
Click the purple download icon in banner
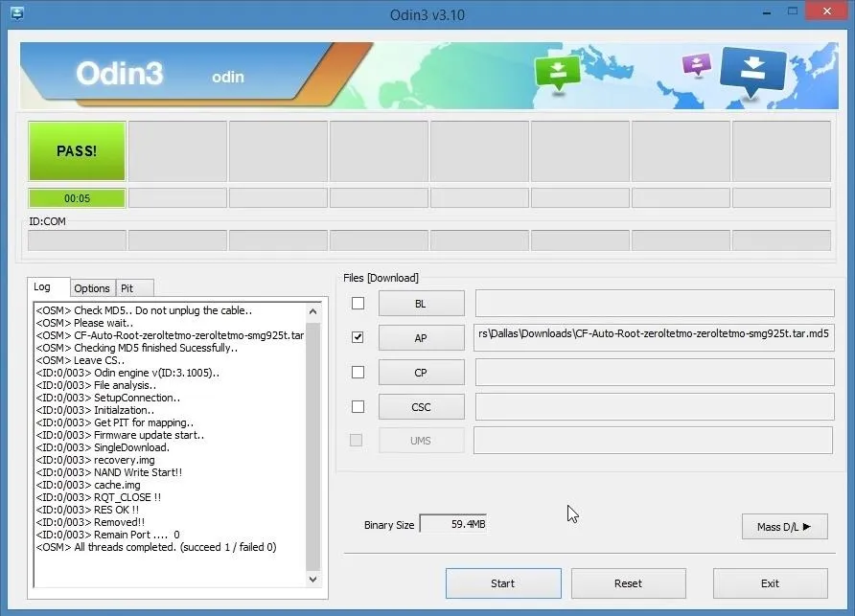(x=696, y=64)
